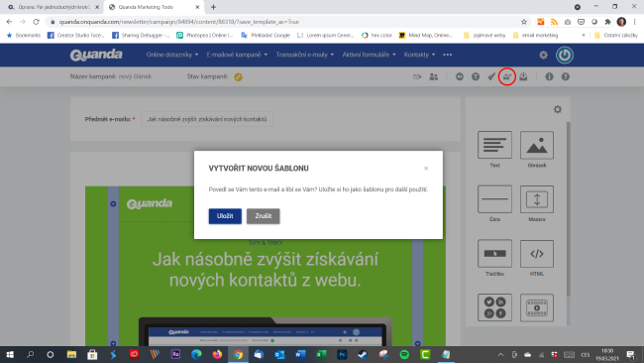Switch to the Quanda Marketing Tools tab
Viewport: 644px width, 363px height.
coord(154,7)
